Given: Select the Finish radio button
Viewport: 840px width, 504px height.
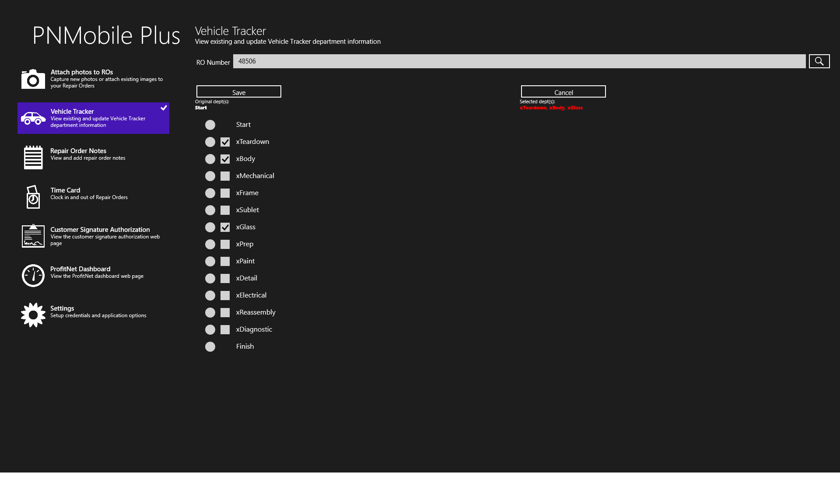Looking at the screenshot, I should coord(210,346).
